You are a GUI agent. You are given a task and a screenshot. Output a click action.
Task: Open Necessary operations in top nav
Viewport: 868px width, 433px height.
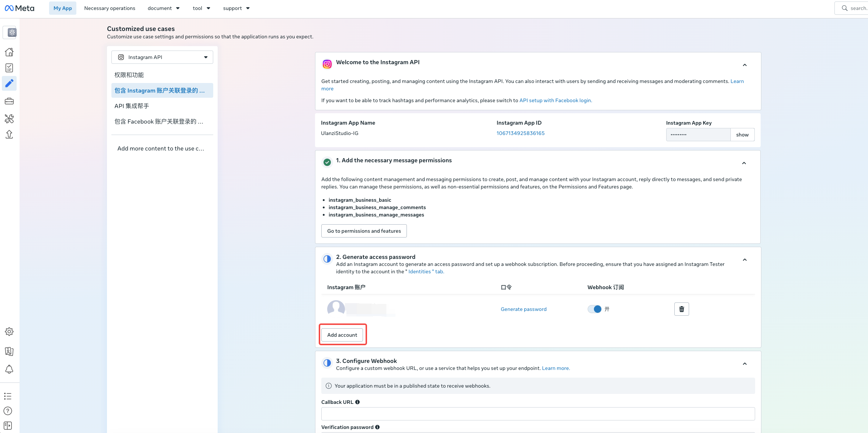110,8
